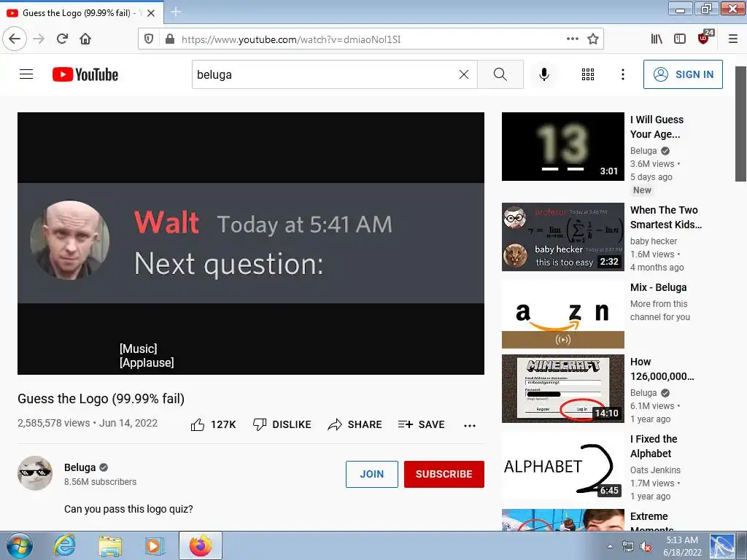This screenshot has width=747, height=560.
Task: Click 'Mix - Beluga' title
Action: click(x=658, y=287)
